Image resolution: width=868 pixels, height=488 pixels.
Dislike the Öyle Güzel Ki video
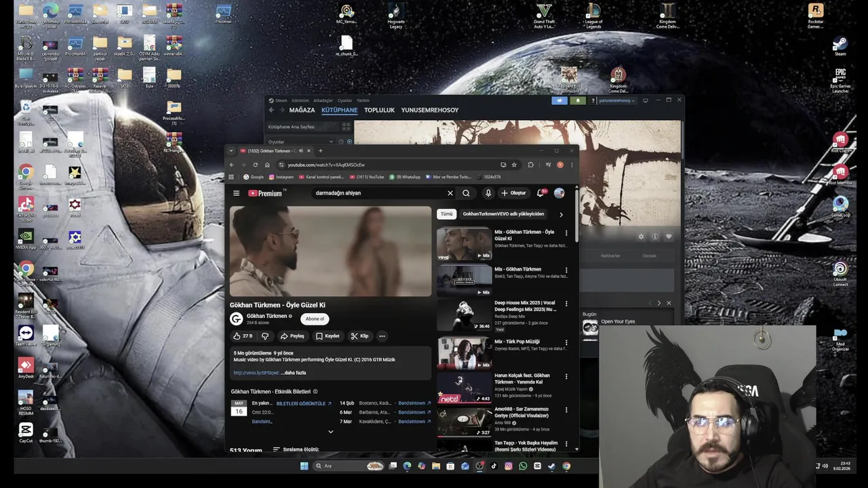(265, 336)
